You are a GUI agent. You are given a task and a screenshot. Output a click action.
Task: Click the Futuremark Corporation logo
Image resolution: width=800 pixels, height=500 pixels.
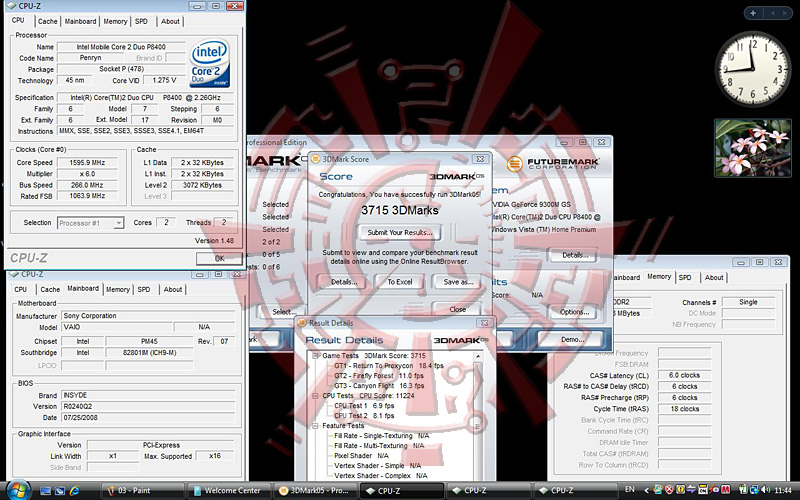click(553, 164)
